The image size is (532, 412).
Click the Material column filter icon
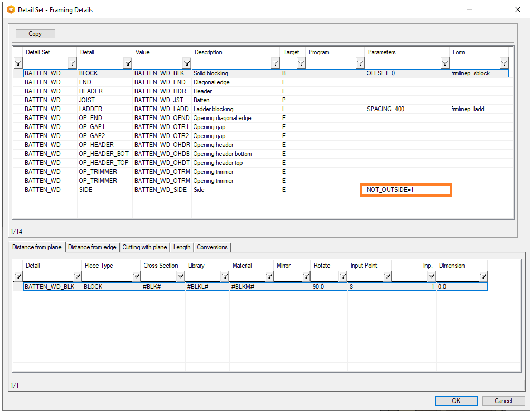tap(269, 277)
